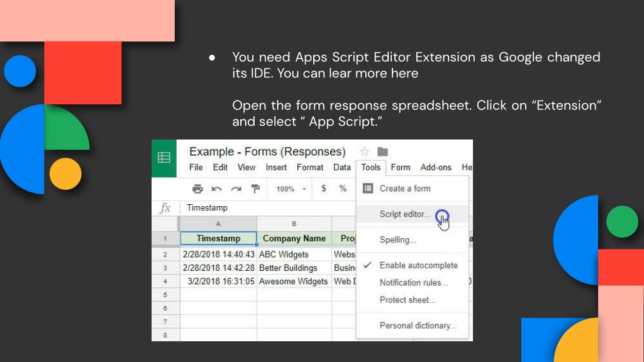
Task: Open the Add-ons menu
Action: coord(436,167)
